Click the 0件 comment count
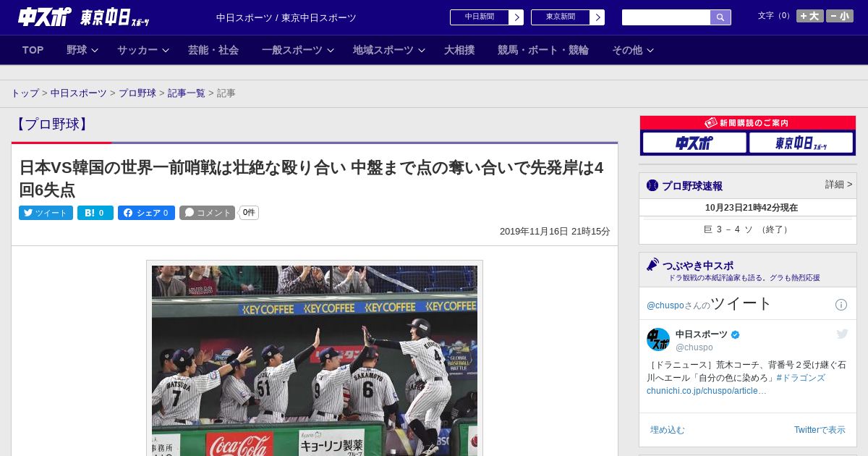The image size is (868, 456). click(x=249, y=213)
